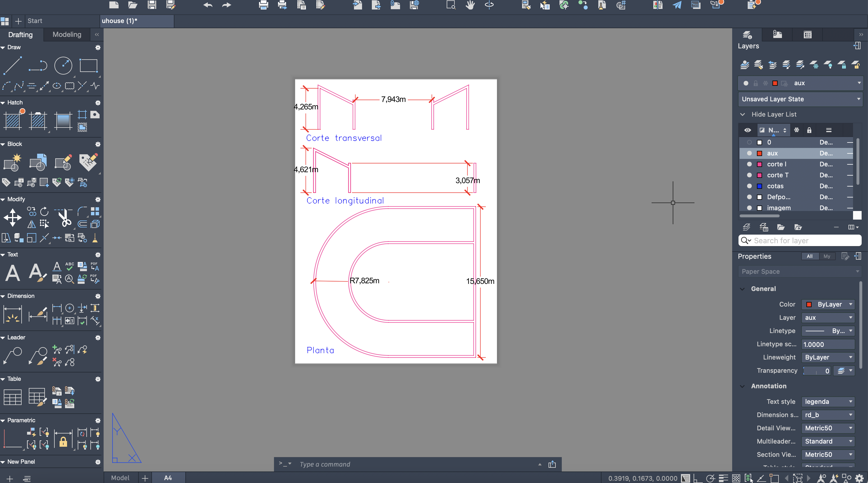The width and height of the screenshot is (868, 483).
Task: Select the Line draw tool
Action: pyautogui.click(x=12, y=65)
